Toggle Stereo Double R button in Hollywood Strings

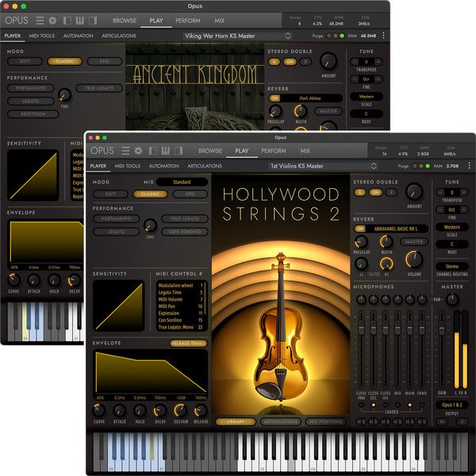[x=391, y=193]
